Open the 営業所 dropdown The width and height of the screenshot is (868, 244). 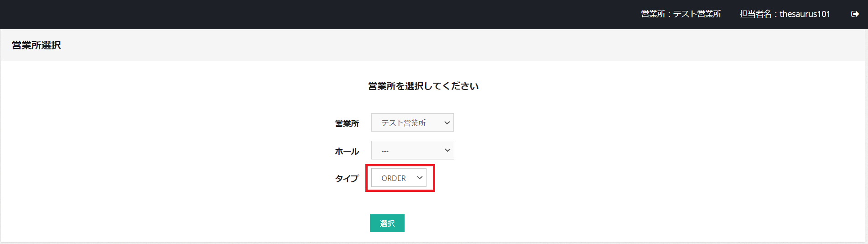click(x=412, y=122)
